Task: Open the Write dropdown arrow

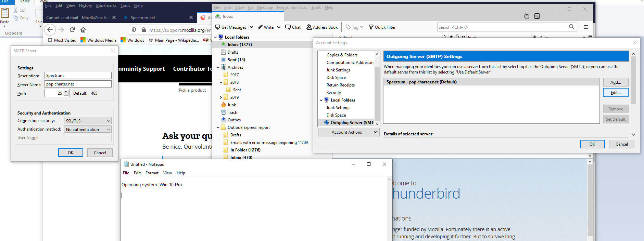Action: coord(279,27)
